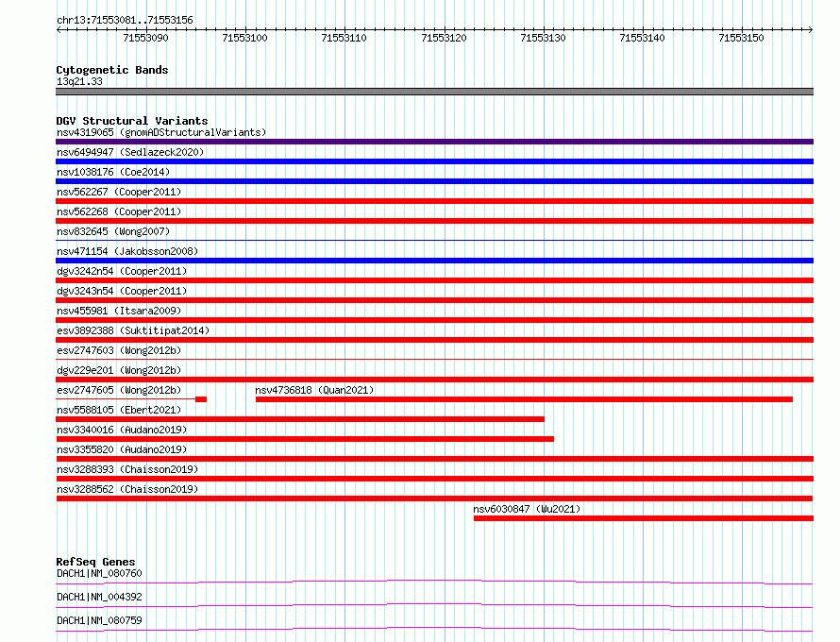Click the Cytogenetic Bands track title
Screen dimensions: 840x642
coord(112,70)
